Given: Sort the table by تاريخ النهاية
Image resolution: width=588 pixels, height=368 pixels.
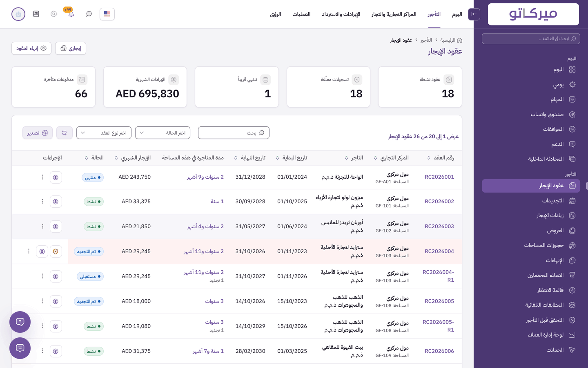Looking at the screenshot, I should click(x=250, y=158).
